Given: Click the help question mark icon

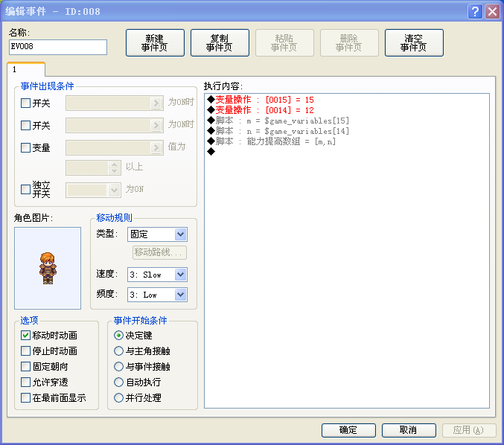Looking at the screenshot, I should tap(475, 12).
